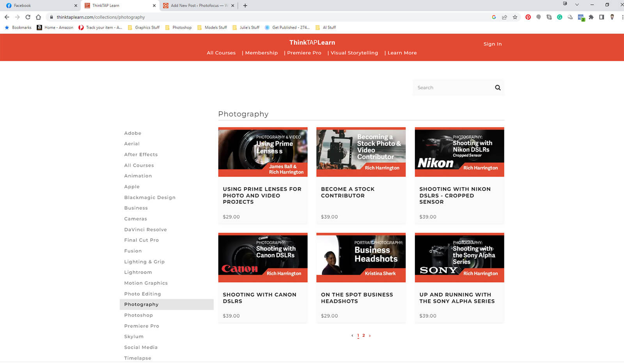Switch to the Facebook tab
Viewport: 624px width, 364px height.
click(x=39, y=5)
